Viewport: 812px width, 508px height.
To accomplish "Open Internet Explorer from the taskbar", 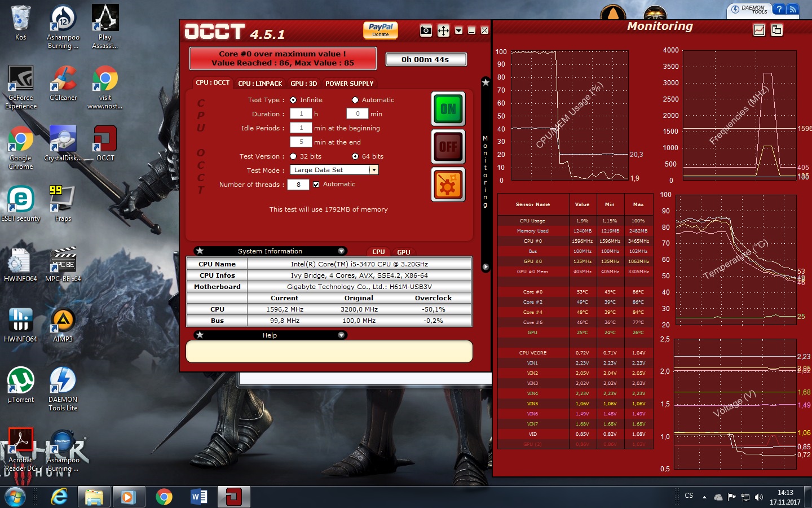I will click(x=59, y=497).
